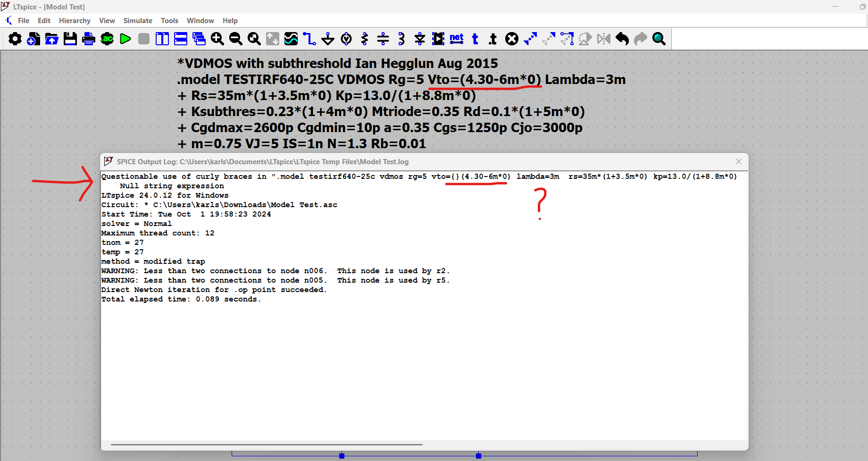Open a file with the folder icon
This screenshot has height=461, width=868.
pyautogui.click(x=52, y=39)
